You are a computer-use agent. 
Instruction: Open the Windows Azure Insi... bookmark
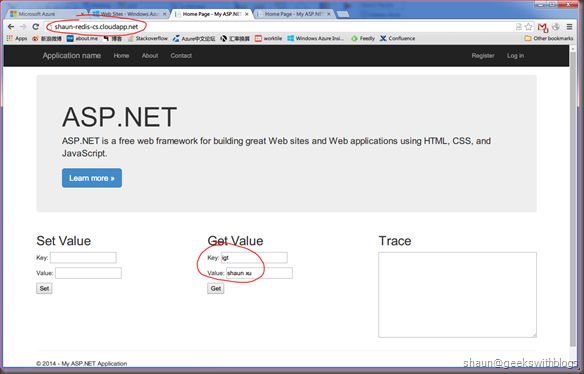[316, 38]
